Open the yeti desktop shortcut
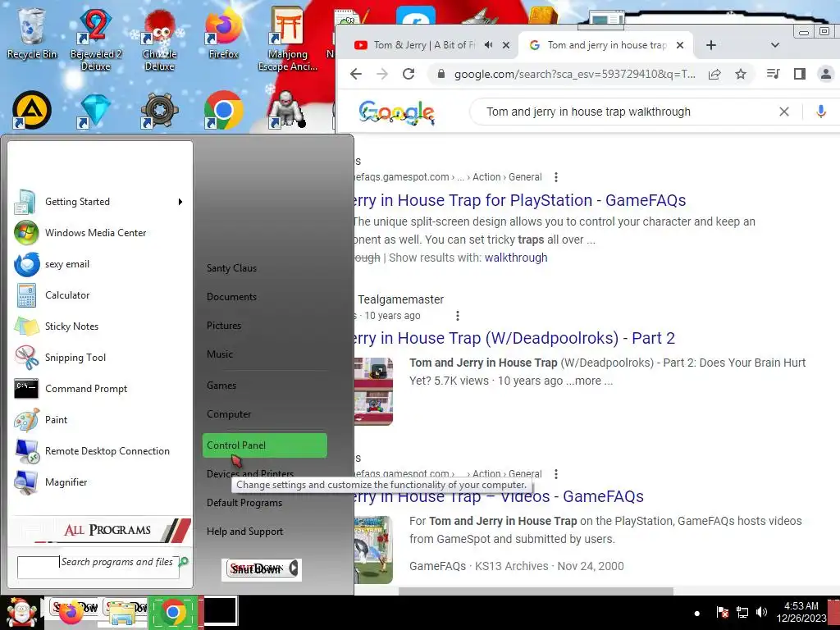840x630 pixels. [288, 111]
